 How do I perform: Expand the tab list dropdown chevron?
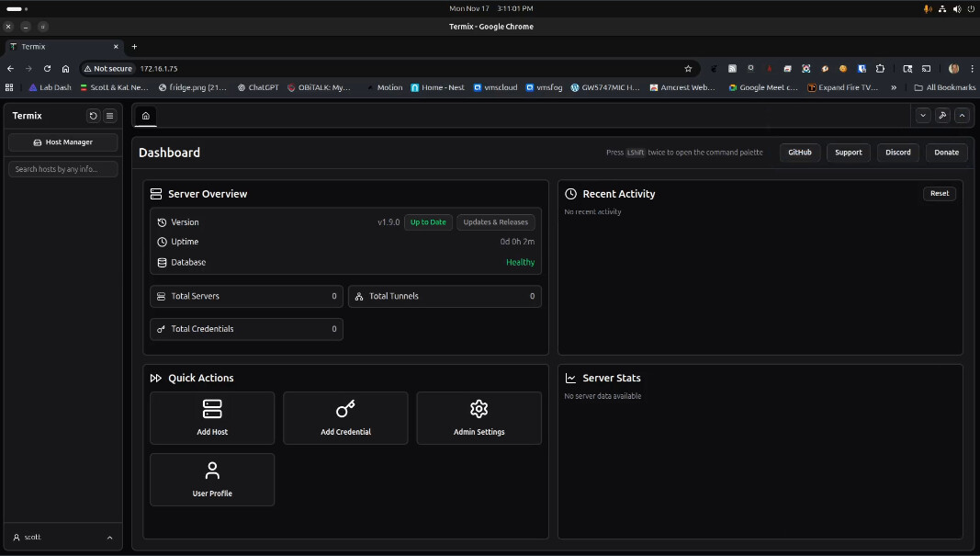923,116
